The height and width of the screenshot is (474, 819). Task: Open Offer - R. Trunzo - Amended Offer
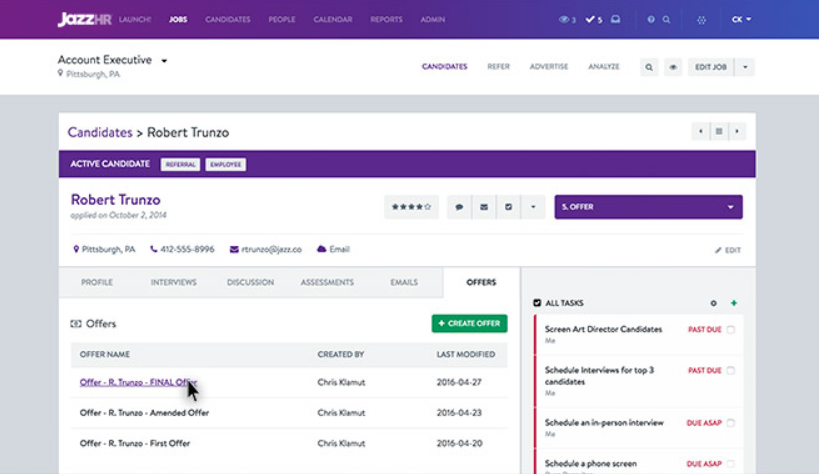coord(144,412)
